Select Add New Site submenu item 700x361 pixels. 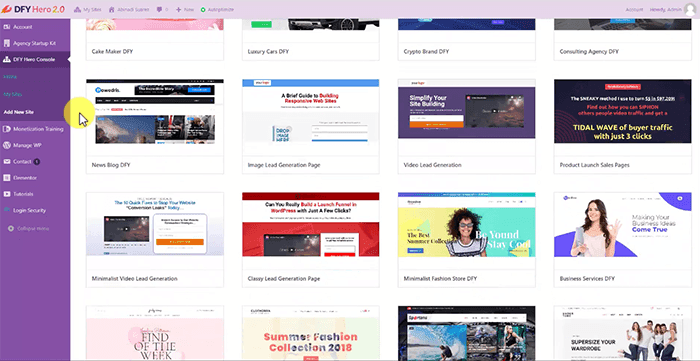(x=18, y=112)
